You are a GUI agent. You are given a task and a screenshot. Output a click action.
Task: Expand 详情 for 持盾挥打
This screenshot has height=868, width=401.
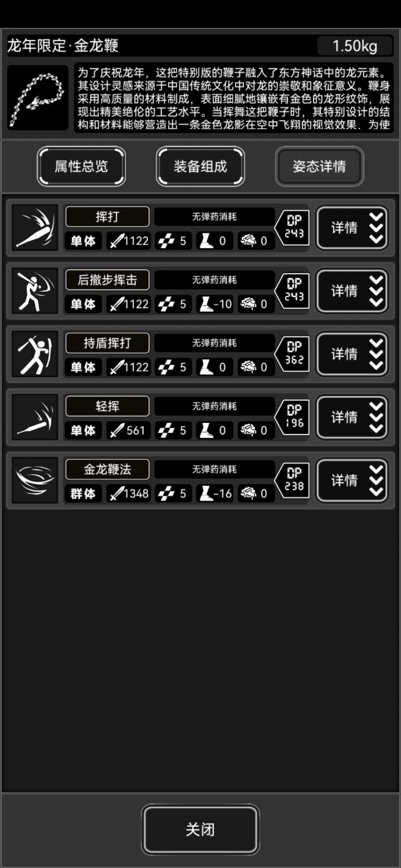click(x=352, y=354)
